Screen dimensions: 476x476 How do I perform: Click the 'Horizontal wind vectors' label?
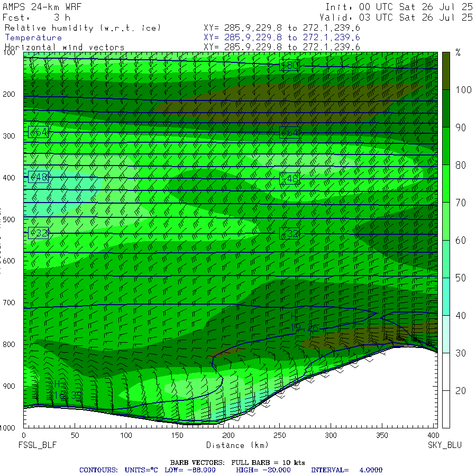(x=65, y=48)
